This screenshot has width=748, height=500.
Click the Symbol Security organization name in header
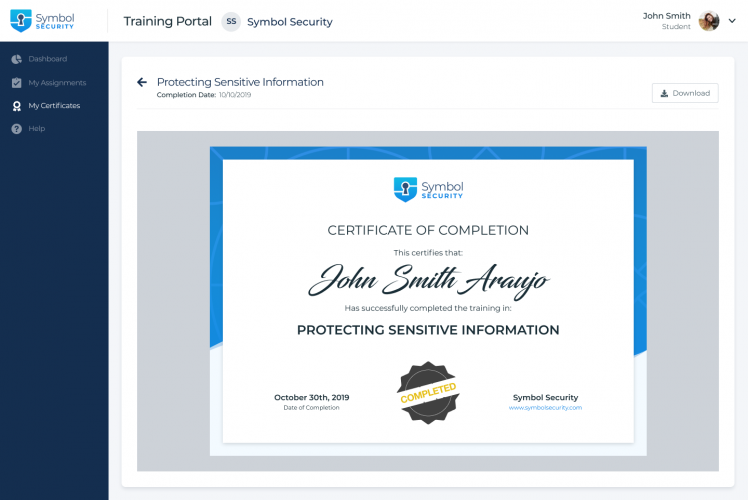coord(290,22)
